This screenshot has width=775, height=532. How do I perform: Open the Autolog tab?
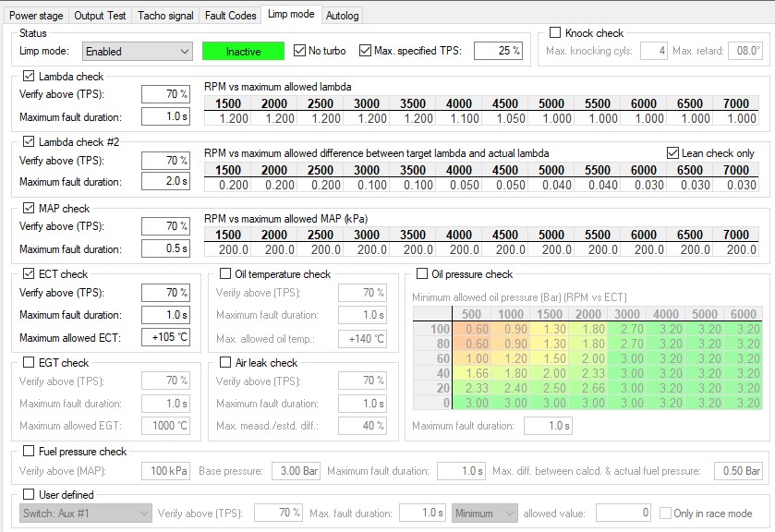point(343,16)
